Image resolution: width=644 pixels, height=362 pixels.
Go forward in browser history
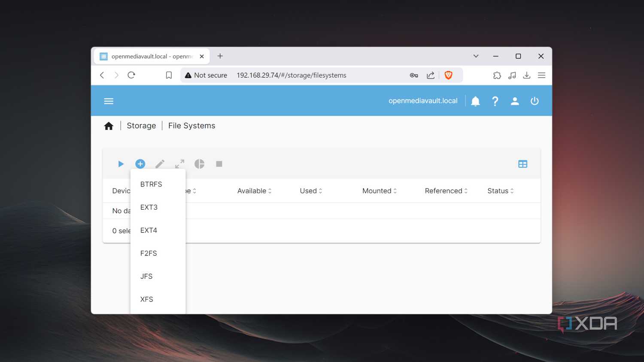tap(116, 75)
